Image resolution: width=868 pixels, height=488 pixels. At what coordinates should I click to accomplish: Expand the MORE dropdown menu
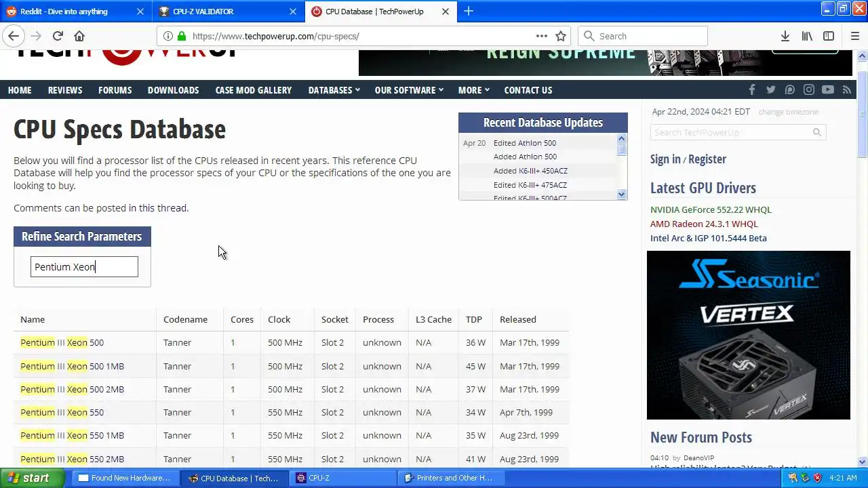point(473,89)
